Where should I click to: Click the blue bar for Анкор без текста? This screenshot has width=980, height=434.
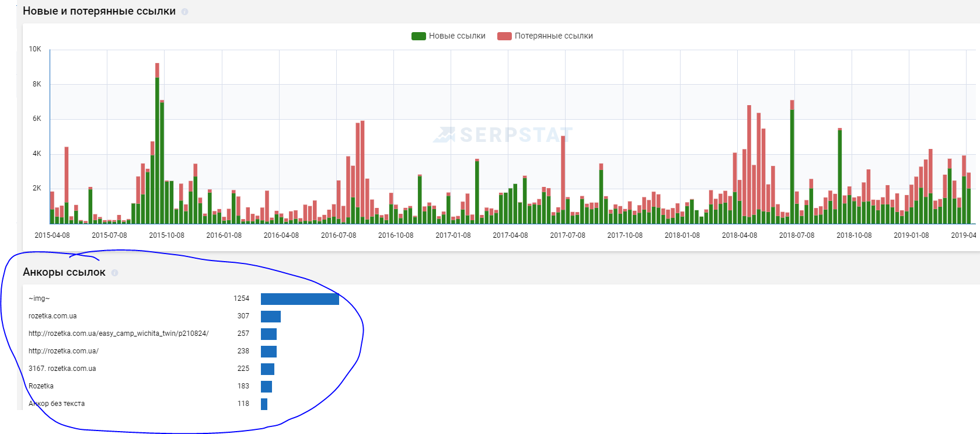(x=264, y=404)
